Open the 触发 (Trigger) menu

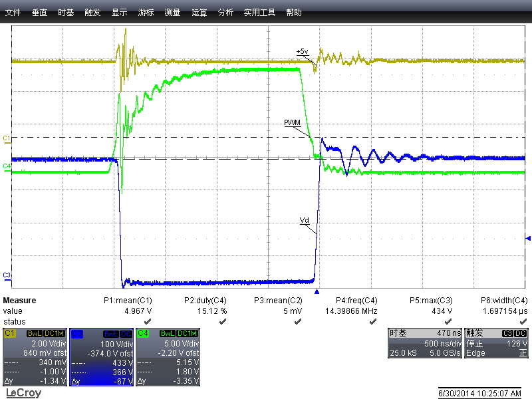pos(92,13)
